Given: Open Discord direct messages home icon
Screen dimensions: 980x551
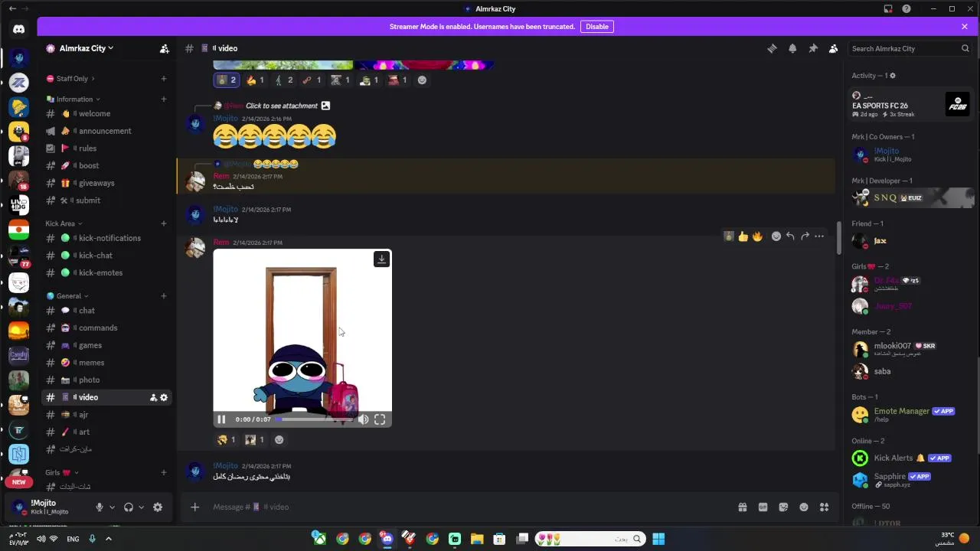Looking at the screenshot, I should tap(18, 29).
